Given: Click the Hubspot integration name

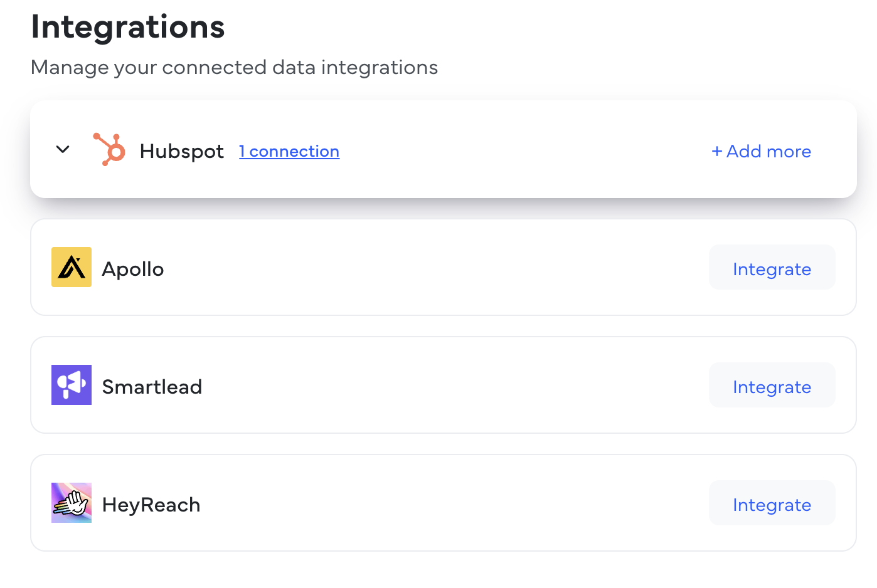Looking at the screenshot, I should 181,152.
